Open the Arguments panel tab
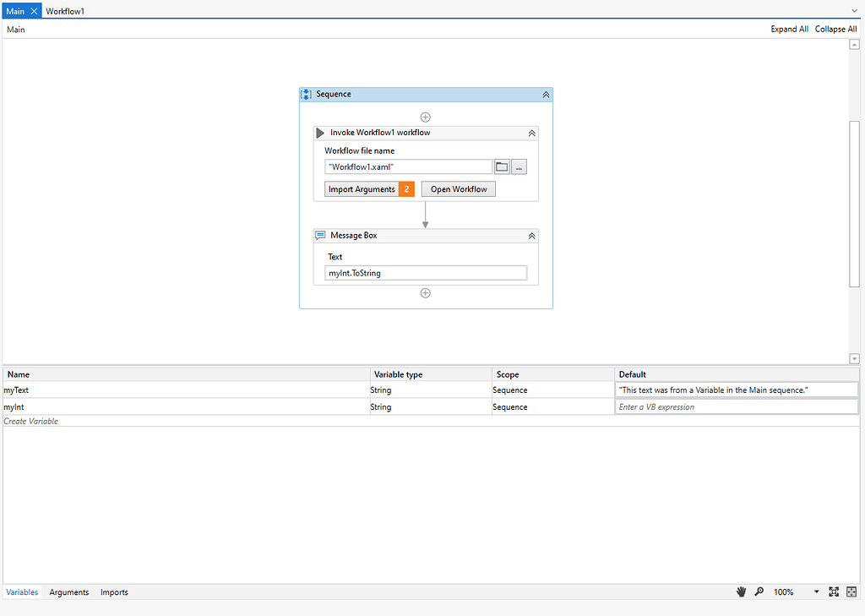Image resolution: width=865 pixels, height=616 pixels. tap(68, 591)
